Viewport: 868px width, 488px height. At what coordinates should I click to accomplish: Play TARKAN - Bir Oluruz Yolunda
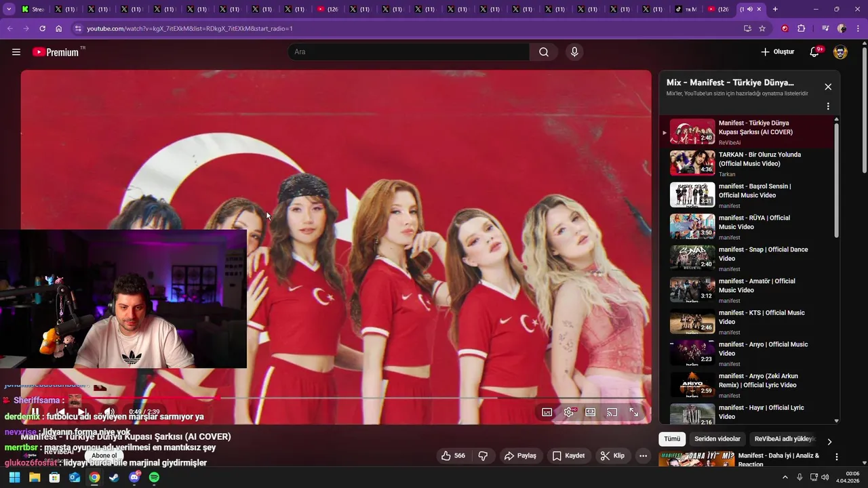(x=746, y=164)
